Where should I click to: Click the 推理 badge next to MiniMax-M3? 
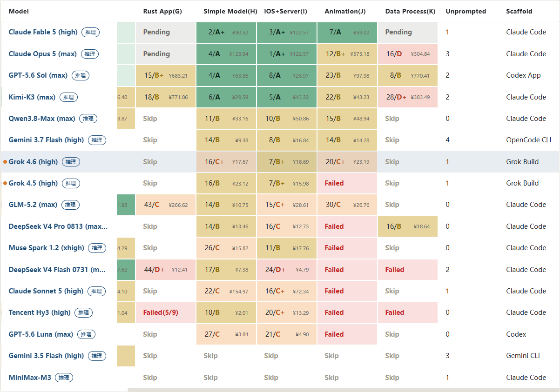pos(64,378)
